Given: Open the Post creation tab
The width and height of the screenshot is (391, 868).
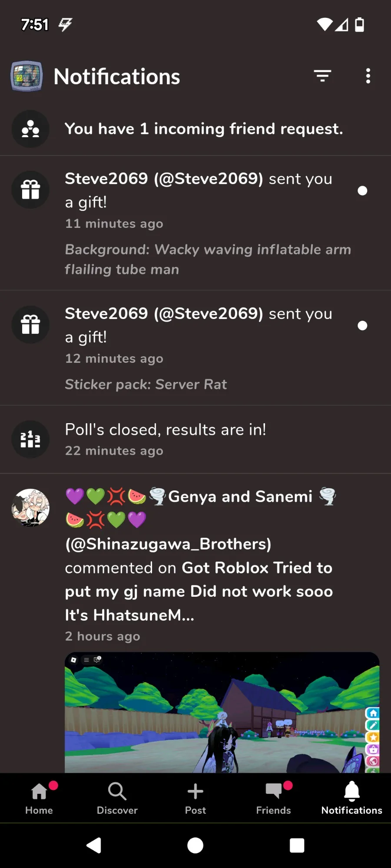Looking at the screenshot, I should click(195, 798).
